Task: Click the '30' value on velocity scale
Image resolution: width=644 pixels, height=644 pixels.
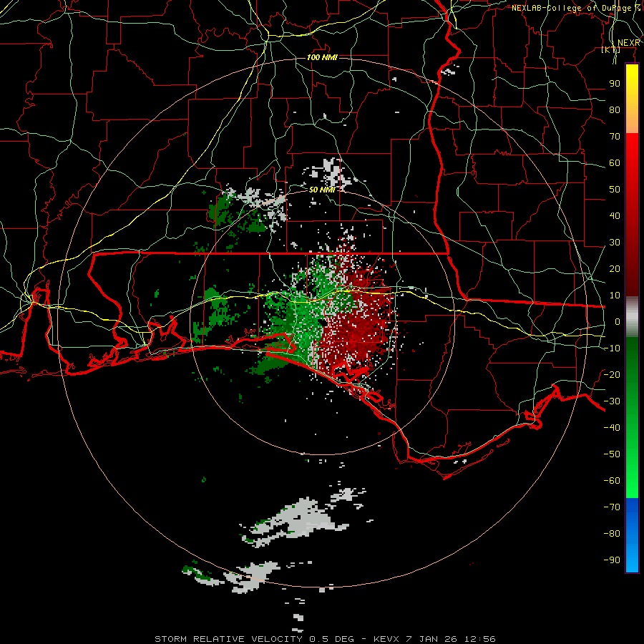Action: click(x=615, y=243)
